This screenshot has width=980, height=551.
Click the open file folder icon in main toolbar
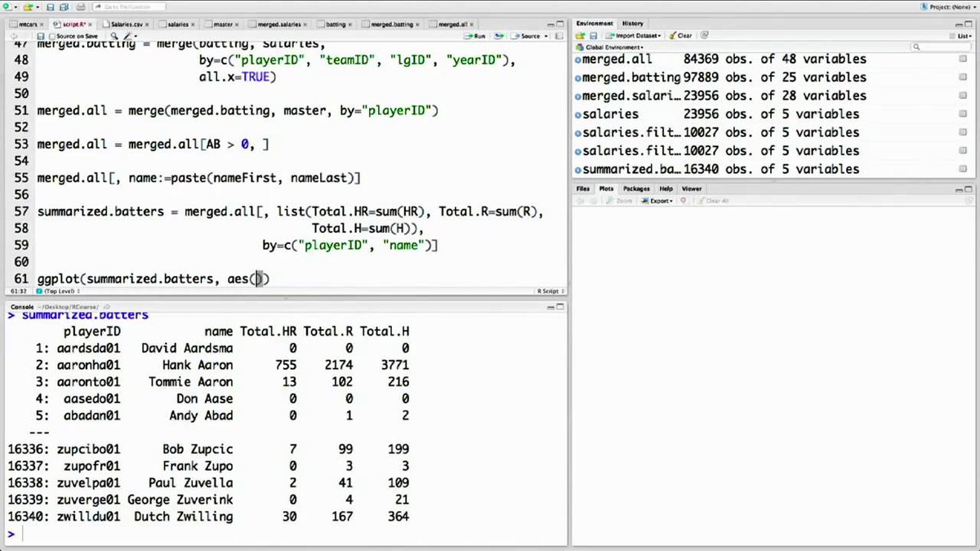point(28,7)
